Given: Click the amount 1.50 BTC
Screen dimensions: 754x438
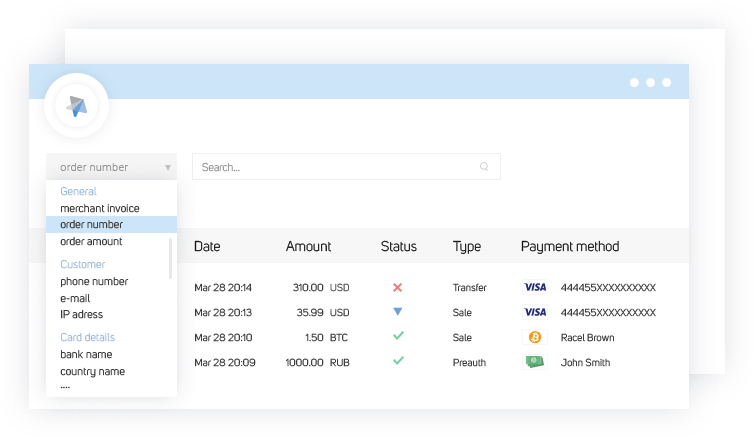Looking at the screenshot, I should tap(326, 338).
